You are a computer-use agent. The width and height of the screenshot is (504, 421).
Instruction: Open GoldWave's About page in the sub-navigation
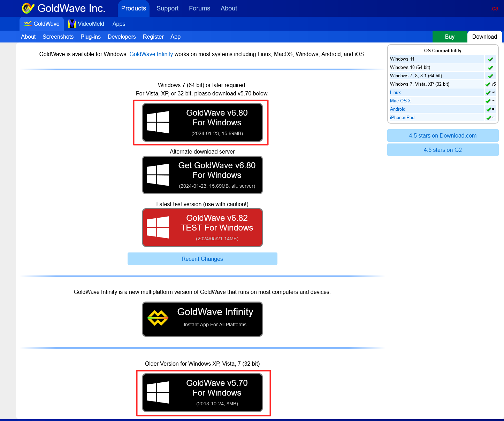click(x=28, y=37)
